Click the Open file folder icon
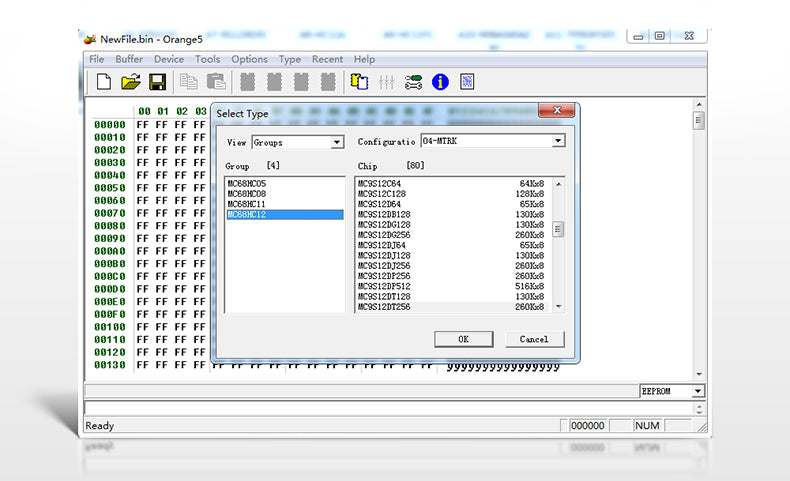Screen dimensions: 790x481 [x=130, y=82]
